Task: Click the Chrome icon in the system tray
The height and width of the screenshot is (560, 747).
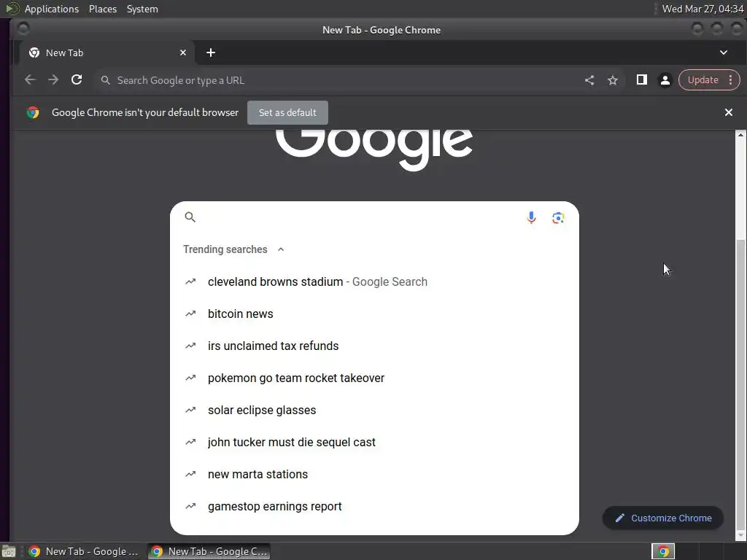Action: pos(663,551)
